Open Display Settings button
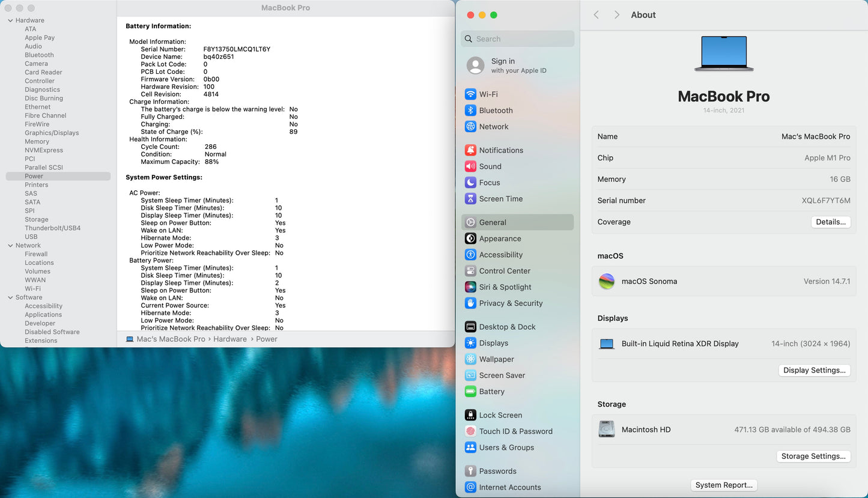 pyautogui.click(x=814, y=370)
